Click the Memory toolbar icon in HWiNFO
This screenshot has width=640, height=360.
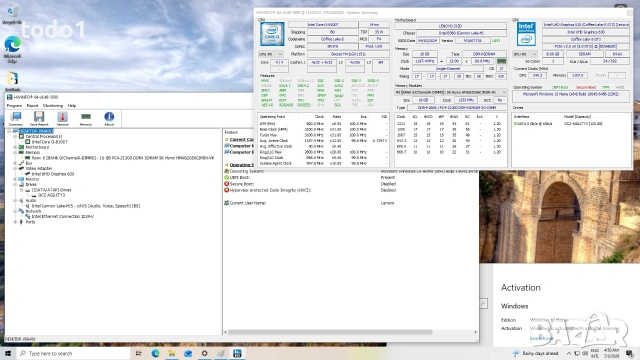click(x=86, y=119)
